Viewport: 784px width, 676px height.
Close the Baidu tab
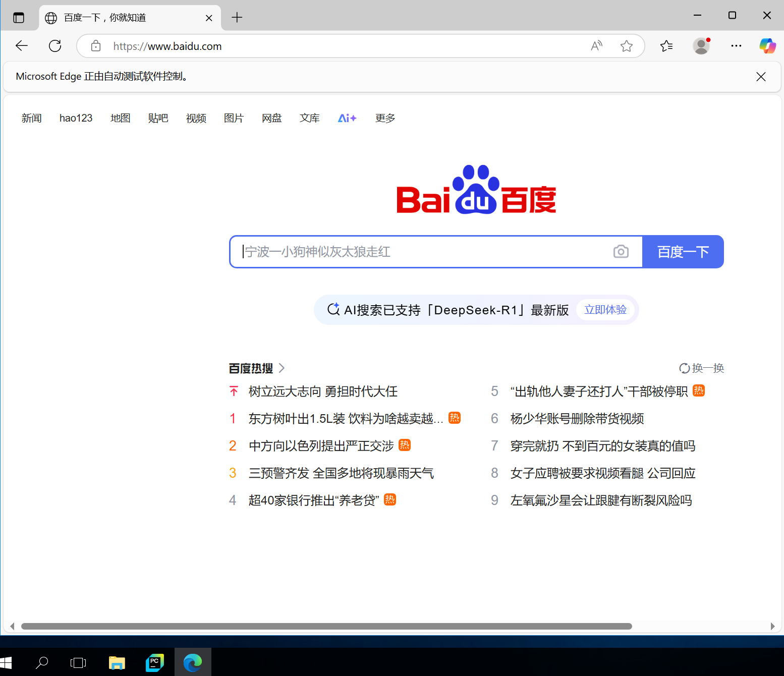209,18
